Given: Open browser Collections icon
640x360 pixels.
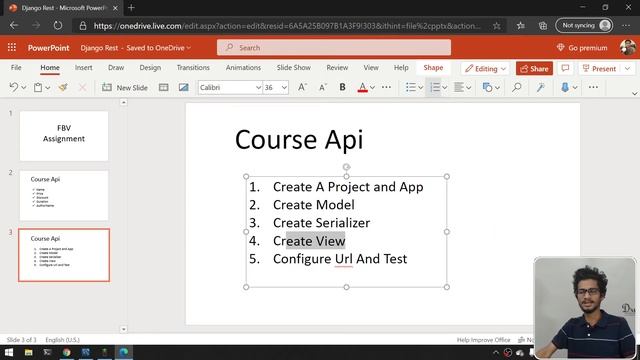Looking at the screenshot, I should coord(543,26).
